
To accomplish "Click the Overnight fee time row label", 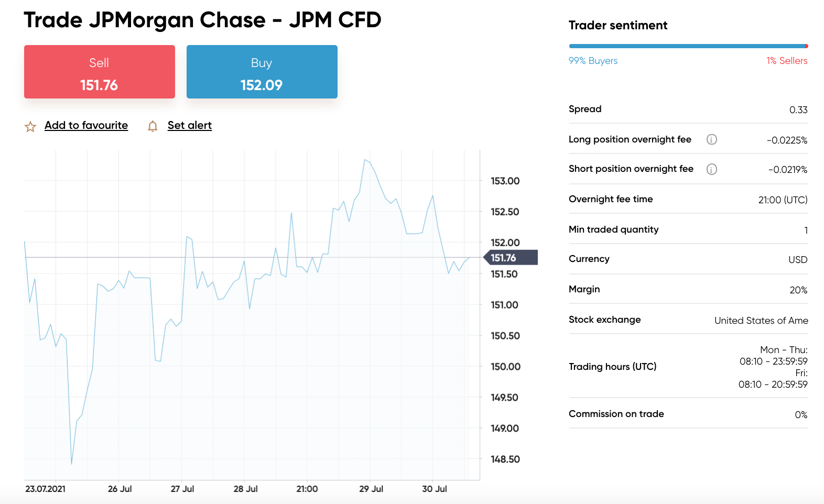I will coord(611,199).
